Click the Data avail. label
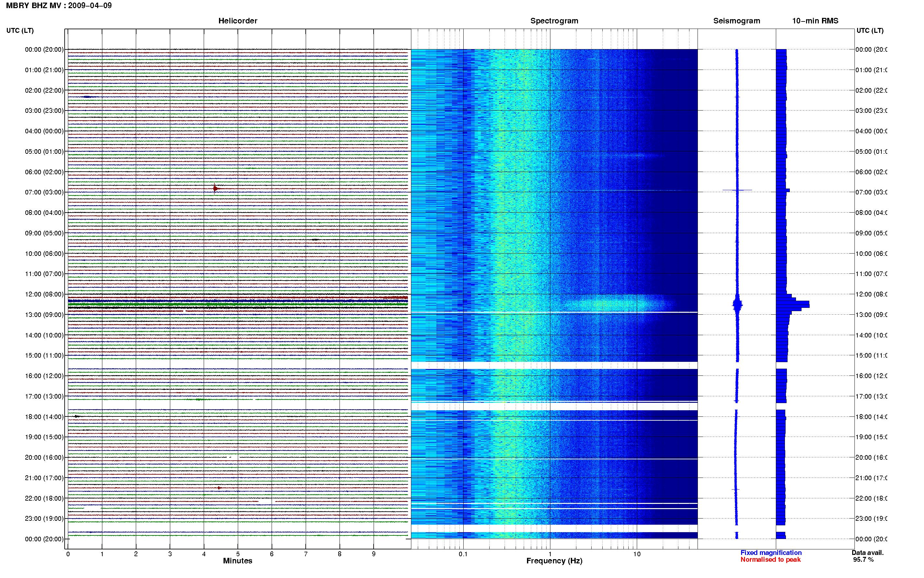Screen dimensions: 924x578 click(x=867, y=553)
